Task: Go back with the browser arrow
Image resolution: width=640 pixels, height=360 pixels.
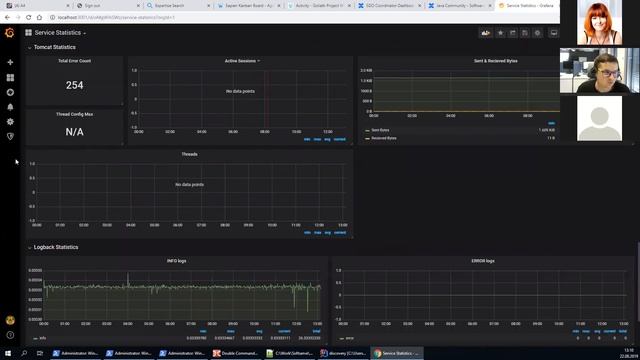Action: (x=7, y=18)
